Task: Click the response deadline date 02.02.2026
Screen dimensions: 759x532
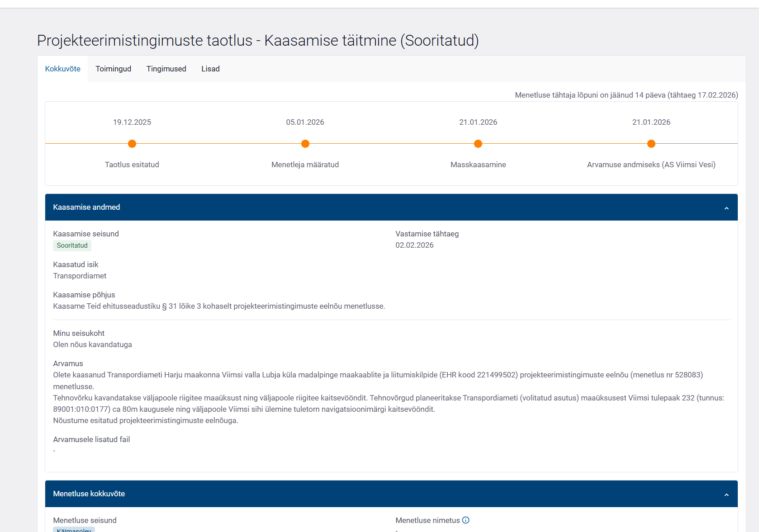Action: tap(414, 245)
